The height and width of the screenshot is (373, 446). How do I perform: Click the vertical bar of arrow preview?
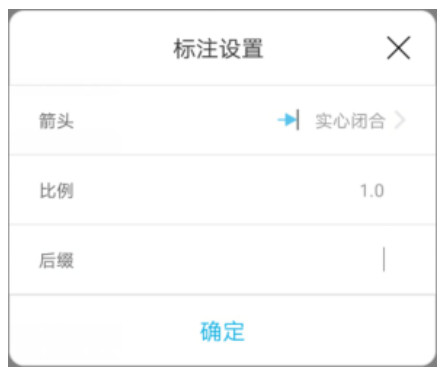coord(298,120)
